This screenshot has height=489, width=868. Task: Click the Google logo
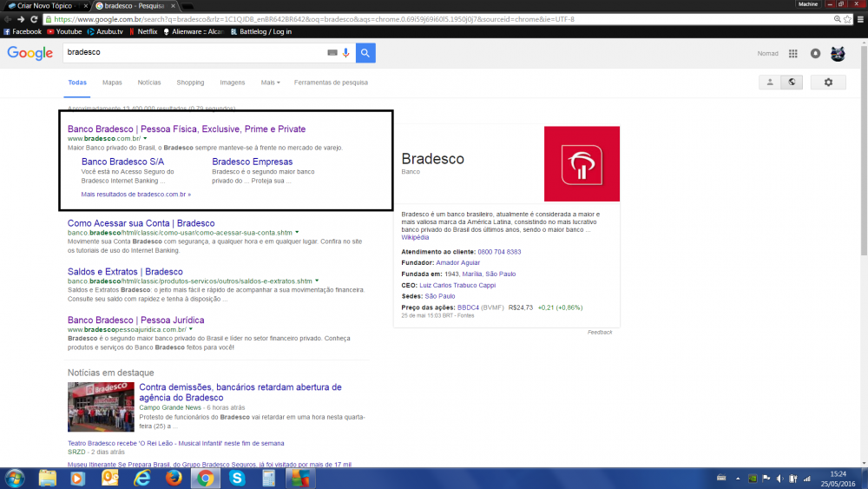click(30, 53)
